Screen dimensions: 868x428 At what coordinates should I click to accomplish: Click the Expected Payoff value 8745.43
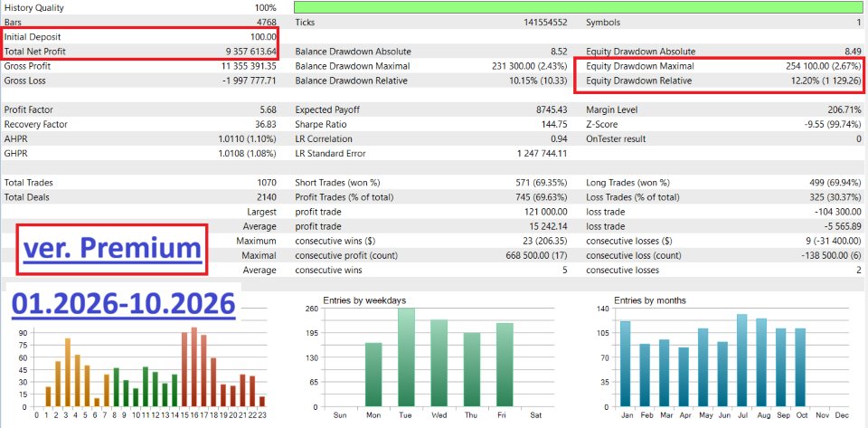[x=552, y=109]
